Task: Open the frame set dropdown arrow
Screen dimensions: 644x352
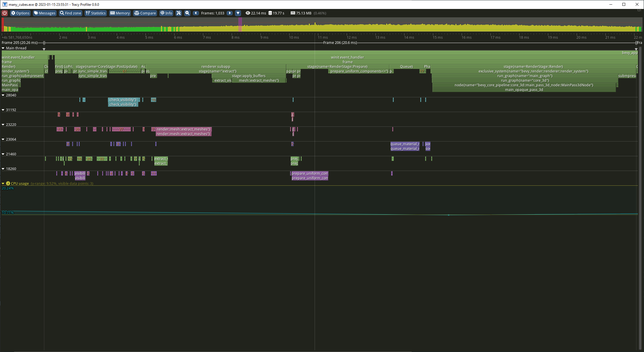Action: click(238, 13)
